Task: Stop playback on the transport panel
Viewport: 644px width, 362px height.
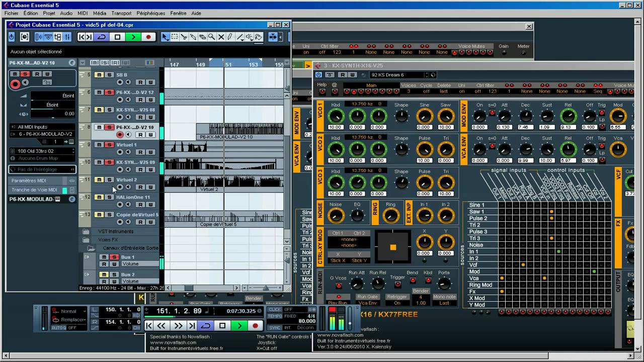Action: 222,326
